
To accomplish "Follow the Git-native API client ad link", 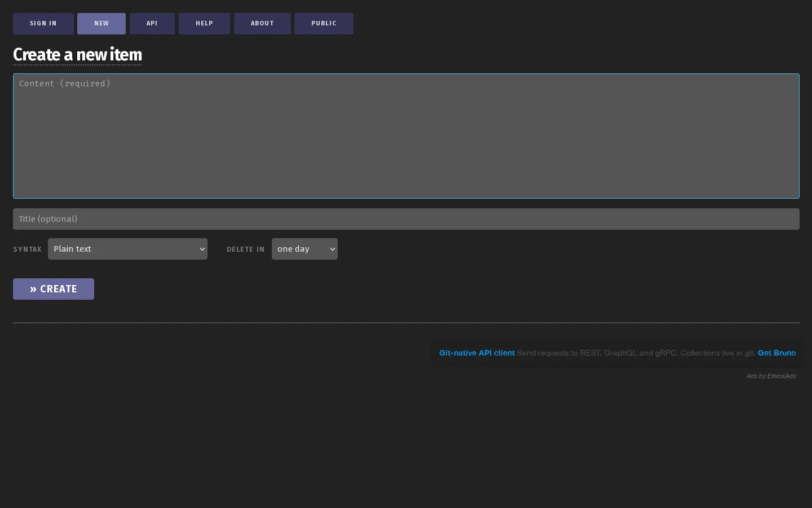I will (477, 353).
